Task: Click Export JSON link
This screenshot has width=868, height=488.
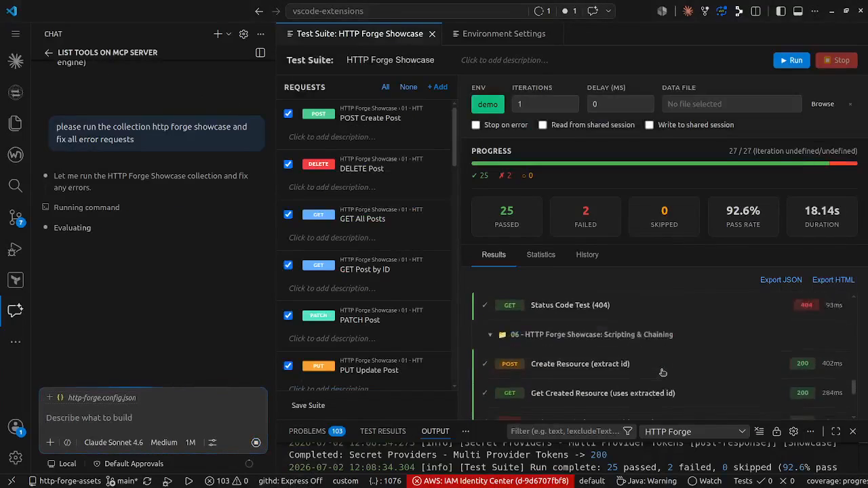Action: click(x=781, y=280)
